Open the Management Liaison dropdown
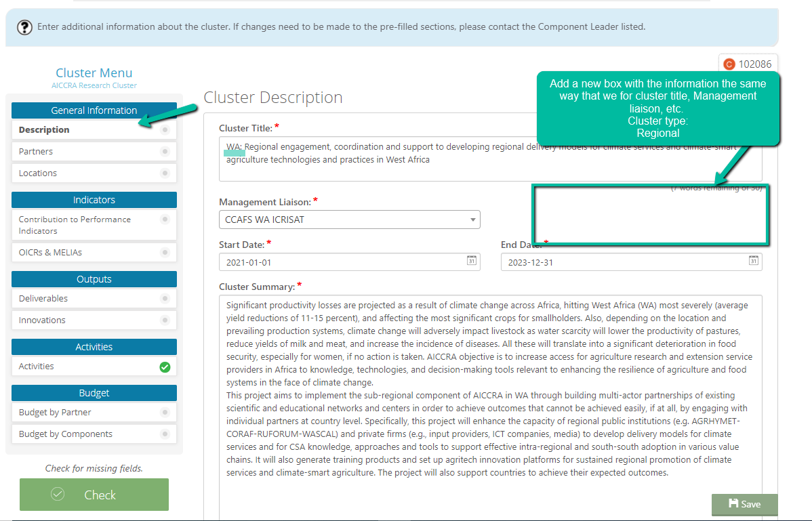This screenshot has height=521, width=812. tap(350, 220)
